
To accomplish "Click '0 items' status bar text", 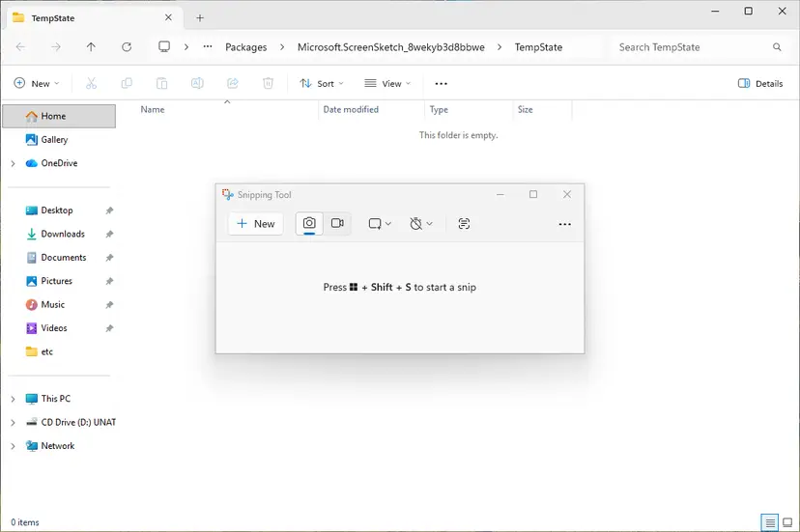I will pyautogui.click(x=25, y=522).
